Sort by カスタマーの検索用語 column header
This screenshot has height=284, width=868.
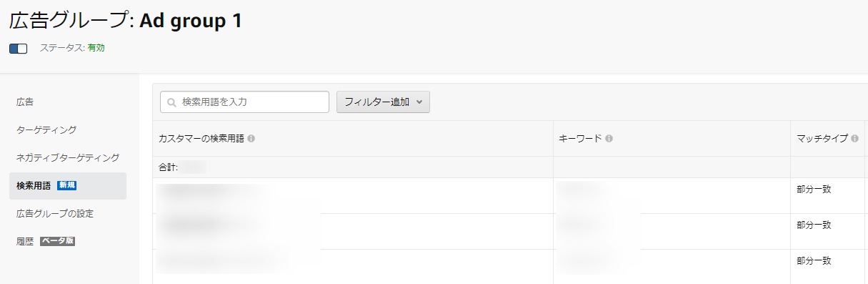201,139
